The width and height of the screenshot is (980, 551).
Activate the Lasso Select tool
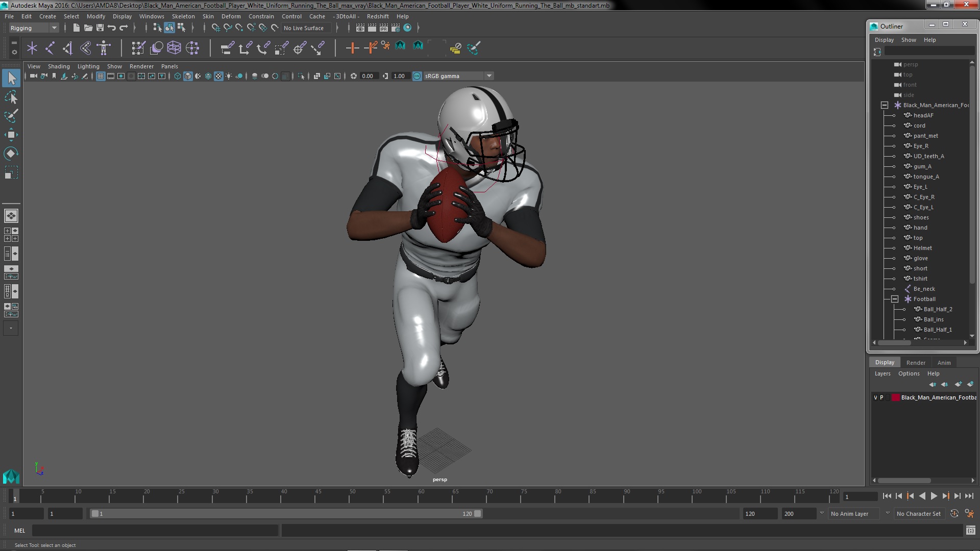[11, 97]
